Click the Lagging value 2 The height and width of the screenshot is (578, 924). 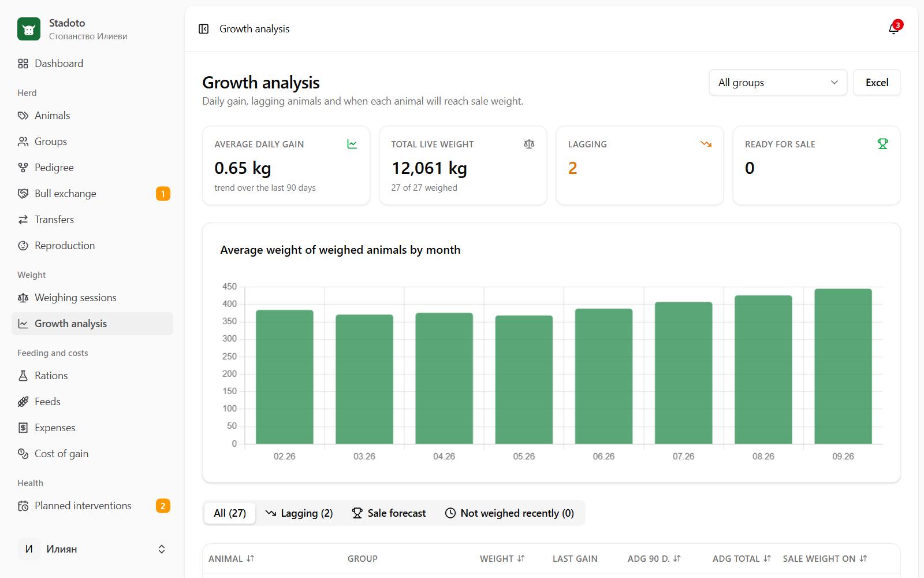(573, 168)
